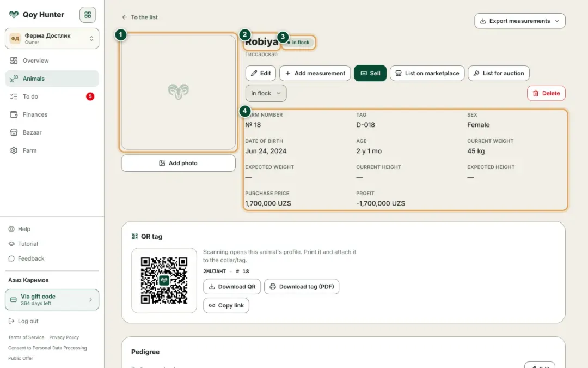
Task: Click the gavel icon in List for auction
Action: (x=476, y=73)
